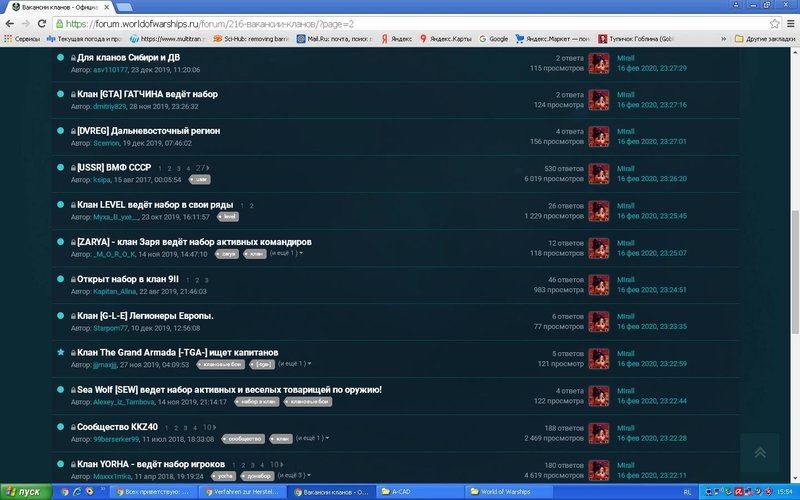
Task: Go back with the browser back arrow
Action: coord(10,23)
